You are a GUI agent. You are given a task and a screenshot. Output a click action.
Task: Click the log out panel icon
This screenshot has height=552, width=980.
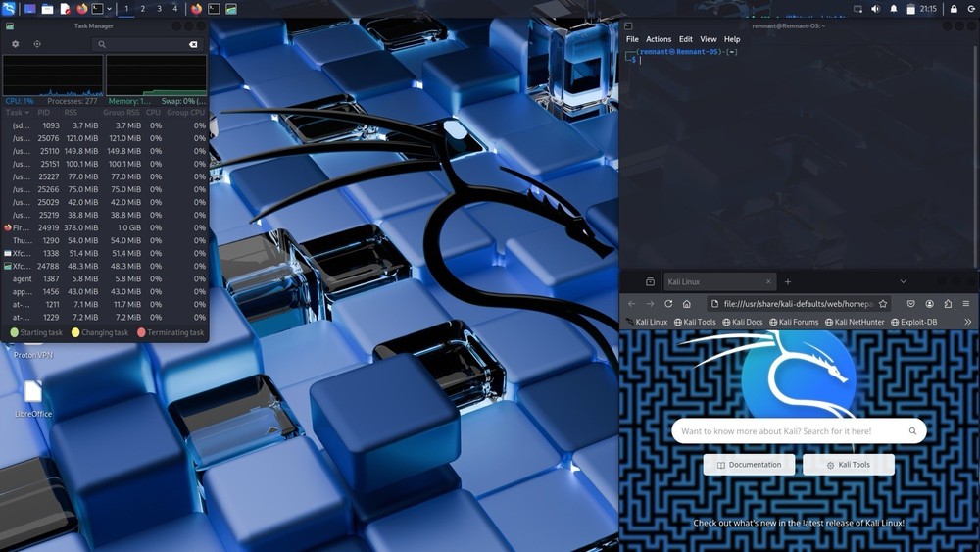pos(971,9)
